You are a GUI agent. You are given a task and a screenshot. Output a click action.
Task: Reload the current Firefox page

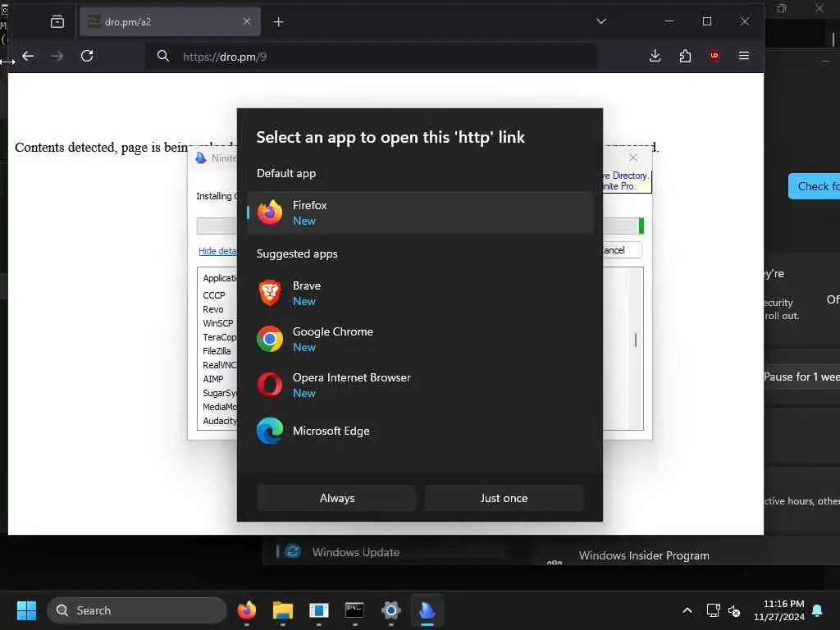87,56
